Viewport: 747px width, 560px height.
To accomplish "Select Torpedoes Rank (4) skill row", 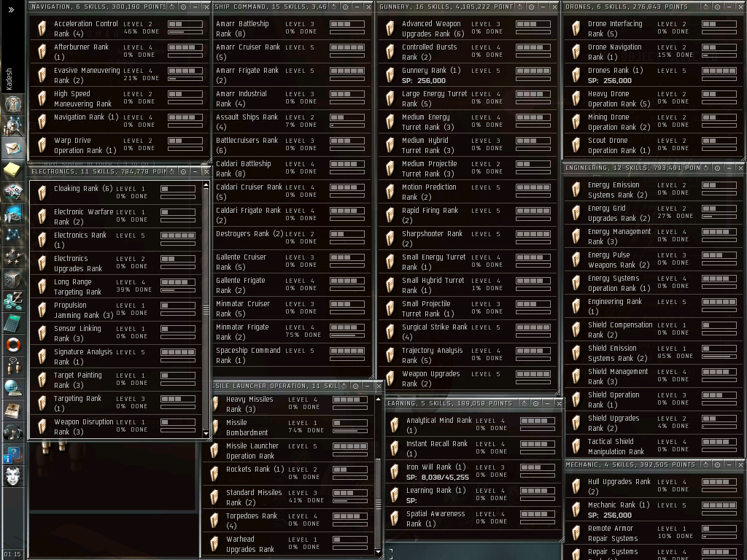I will [289, 521].
